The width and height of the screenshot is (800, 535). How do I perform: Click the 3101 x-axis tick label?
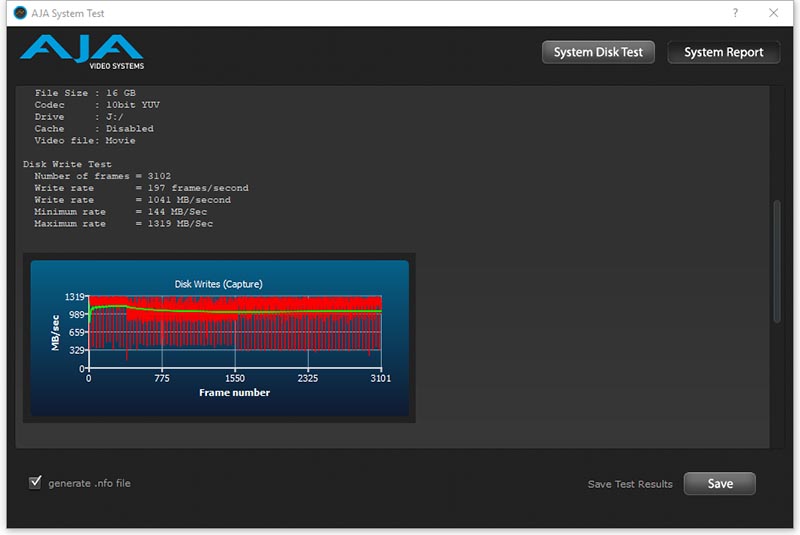[x=381, y=378]
